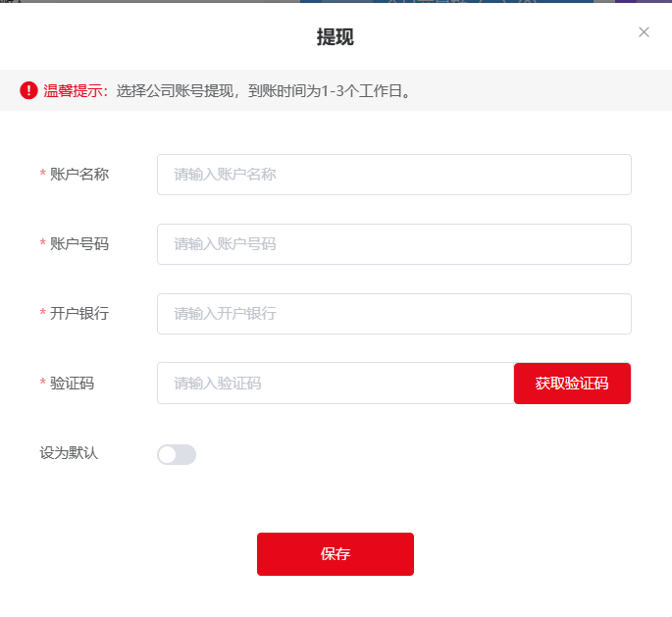Image resolution: width=672 pixels, height=617 pixels.
Task: Focus the 请输入账户名称 input field
Action: click(x=393, y=175)
